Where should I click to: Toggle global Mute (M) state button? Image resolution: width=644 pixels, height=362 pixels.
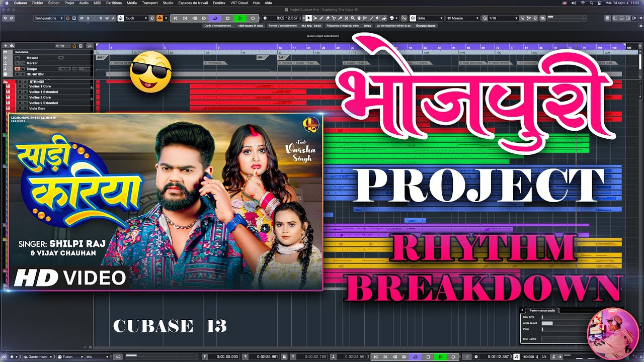click(x=82, y=18)
